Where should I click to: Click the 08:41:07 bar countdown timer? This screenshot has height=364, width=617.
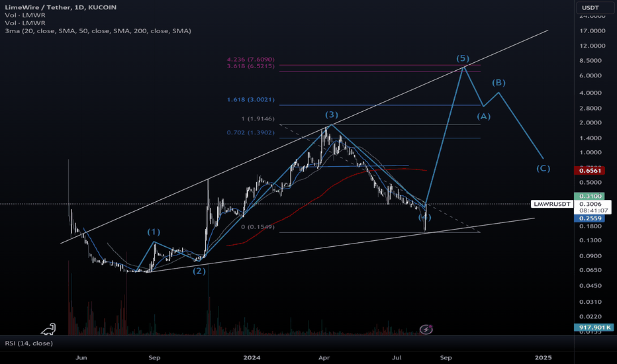click(593, 210)
